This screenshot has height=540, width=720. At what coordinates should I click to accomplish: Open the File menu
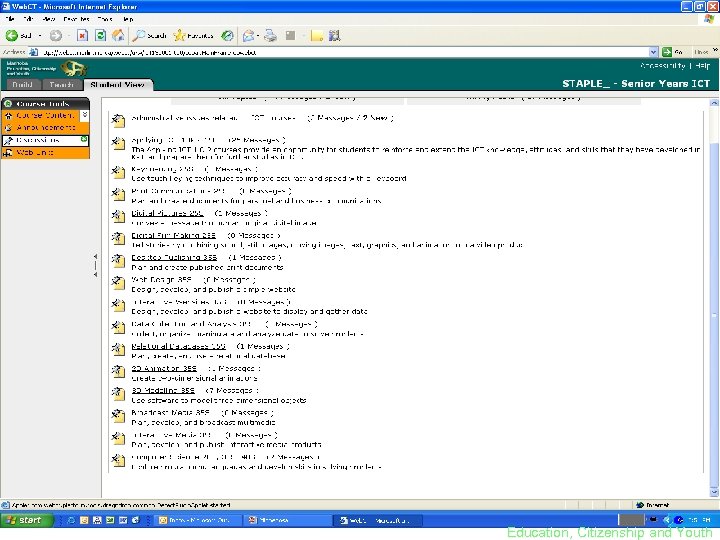(x=10, y=19)
